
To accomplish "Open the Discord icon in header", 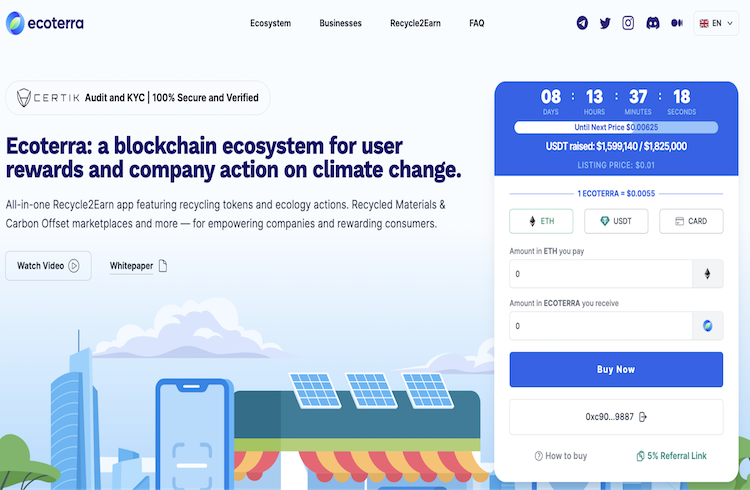I will pos(653,23).
